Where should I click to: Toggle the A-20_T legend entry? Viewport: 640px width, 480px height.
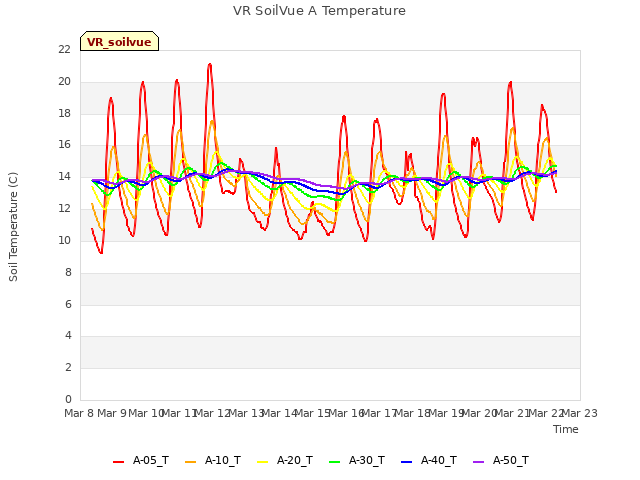point(285,460)
